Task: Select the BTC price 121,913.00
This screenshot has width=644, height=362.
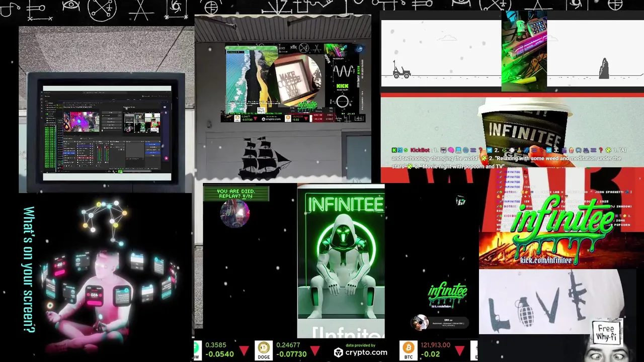Action: pyautogui.click(x=435, y=345)
